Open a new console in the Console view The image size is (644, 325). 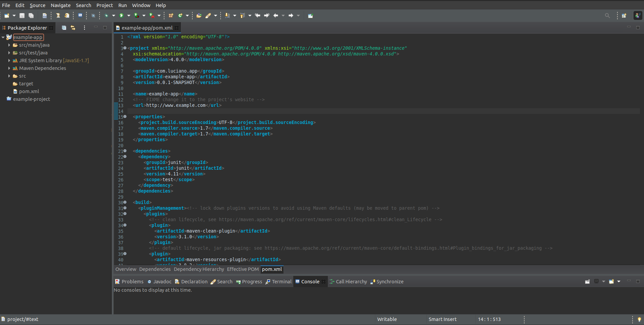(x=612, y=281)
